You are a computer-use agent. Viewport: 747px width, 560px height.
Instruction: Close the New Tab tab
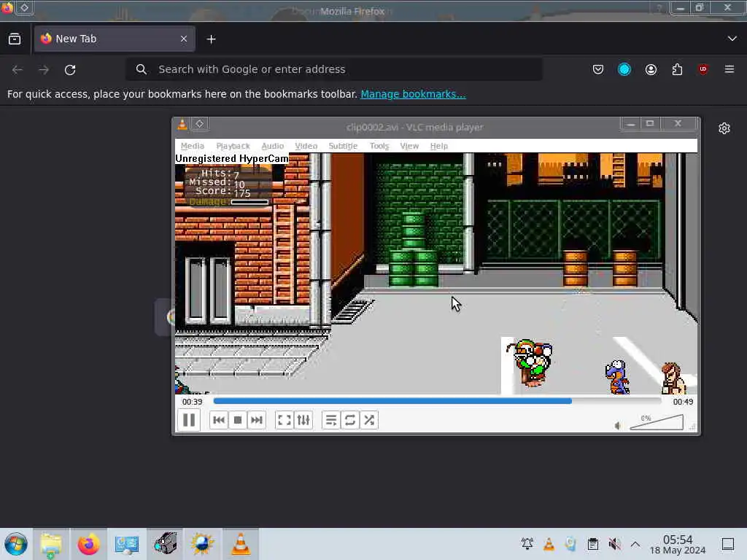click(x=184, y=39)
